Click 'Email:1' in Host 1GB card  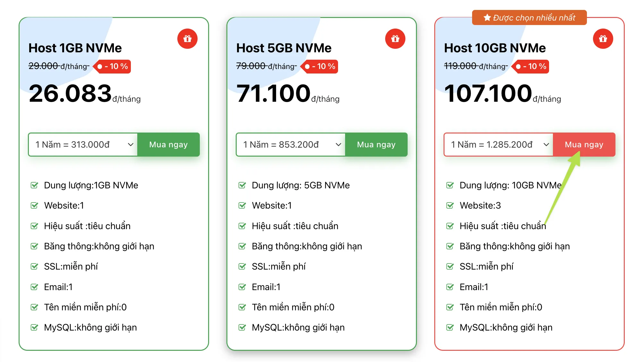[58, 287]
